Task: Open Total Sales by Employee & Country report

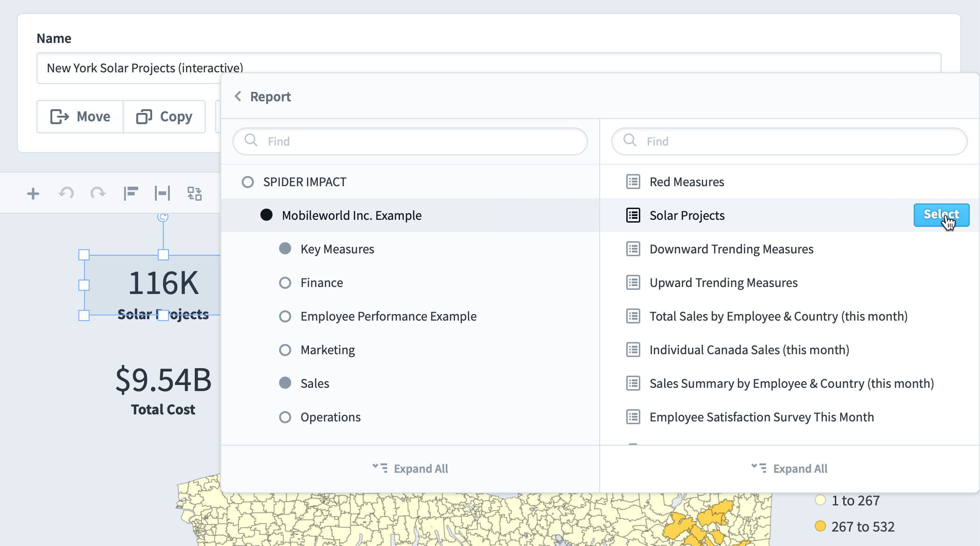Action: tap(790, 316)
